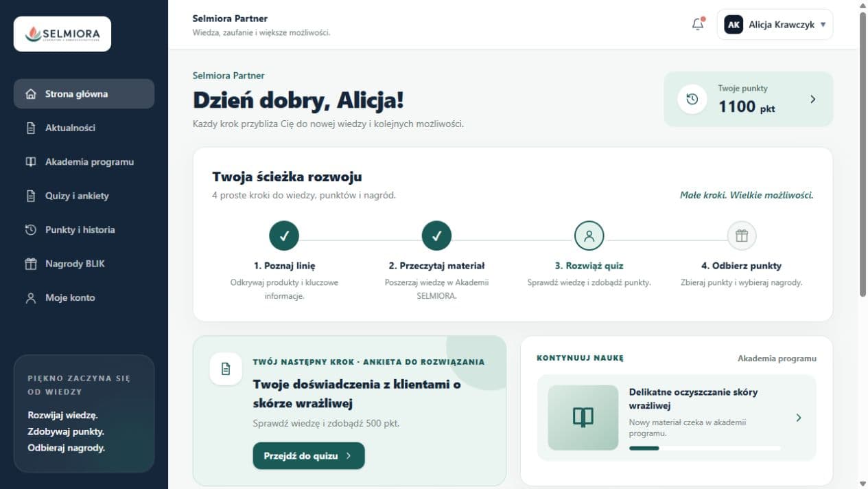Viewport: 868px width, 489px height.
Task: Click the Kontynuuj naukę label
Action: pos(580,358)
